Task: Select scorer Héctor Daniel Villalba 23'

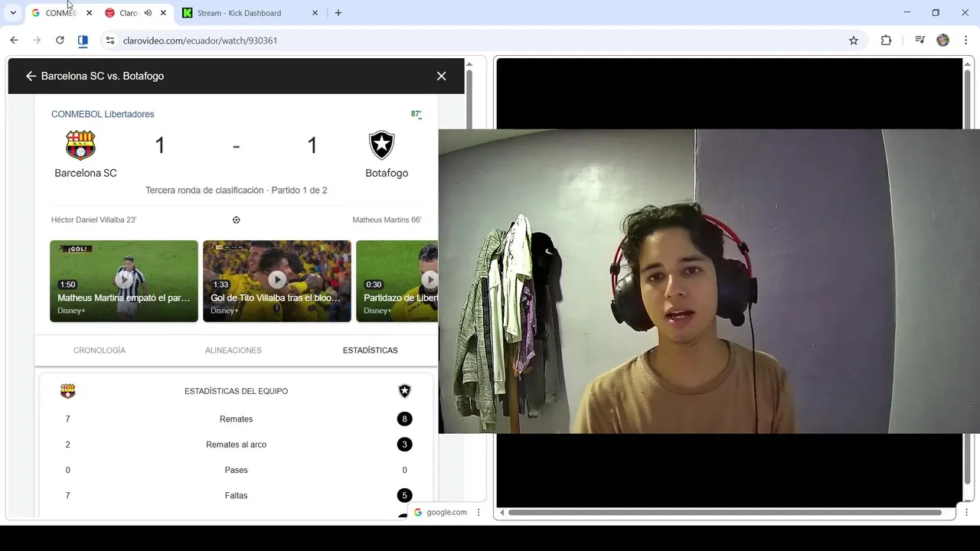Action: click(93, 220)
